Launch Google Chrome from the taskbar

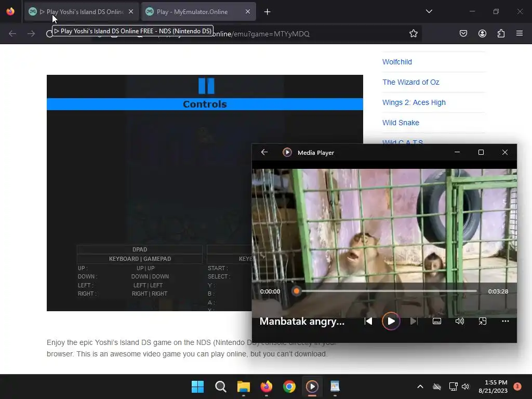coord(289,387)
